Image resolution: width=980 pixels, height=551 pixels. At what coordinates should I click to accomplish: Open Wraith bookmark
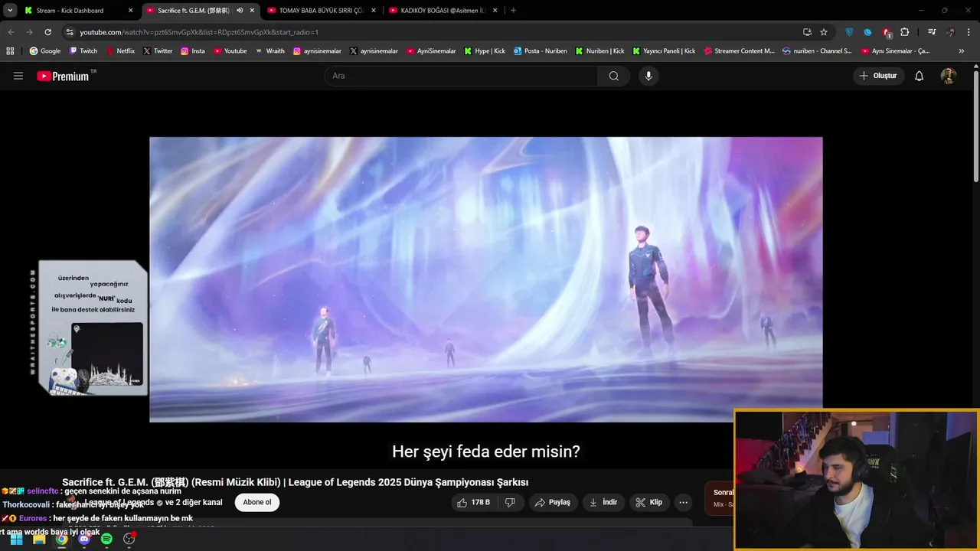(x=270, y=51)
